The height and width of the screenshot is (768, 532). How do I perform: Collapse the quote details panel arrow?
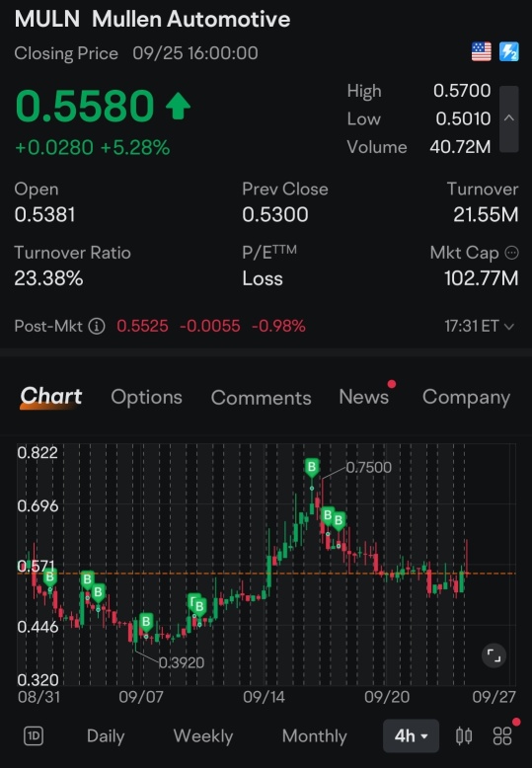point(509,118)
